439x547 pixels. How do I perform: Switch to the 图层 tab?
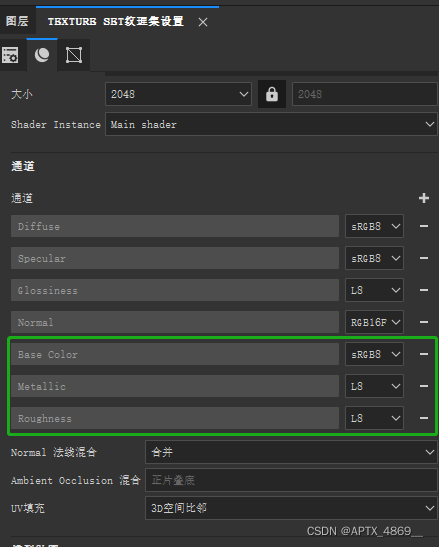(x=17, y=21)
